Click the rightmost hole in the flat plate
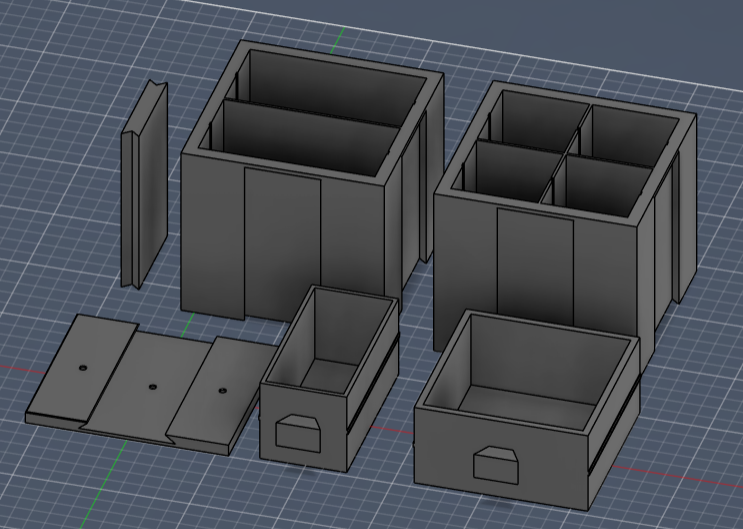This screenshot has width=743, height=529. coord(223,391)
